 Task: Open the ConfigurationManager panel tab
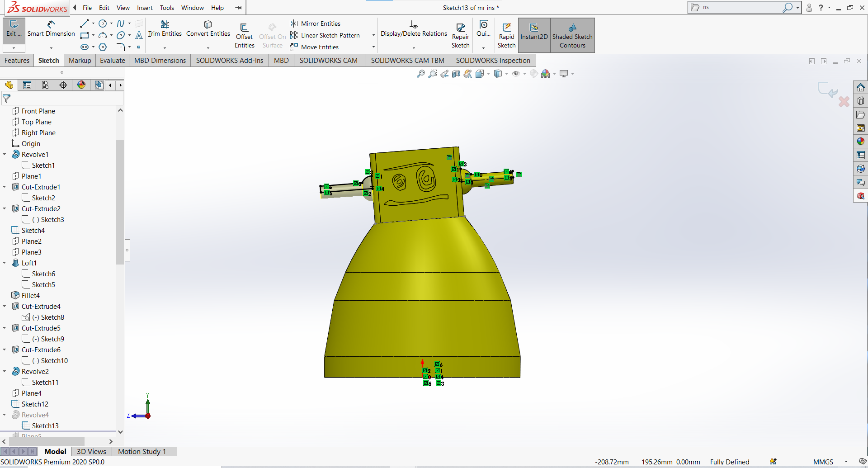click(x=45, y=85)
